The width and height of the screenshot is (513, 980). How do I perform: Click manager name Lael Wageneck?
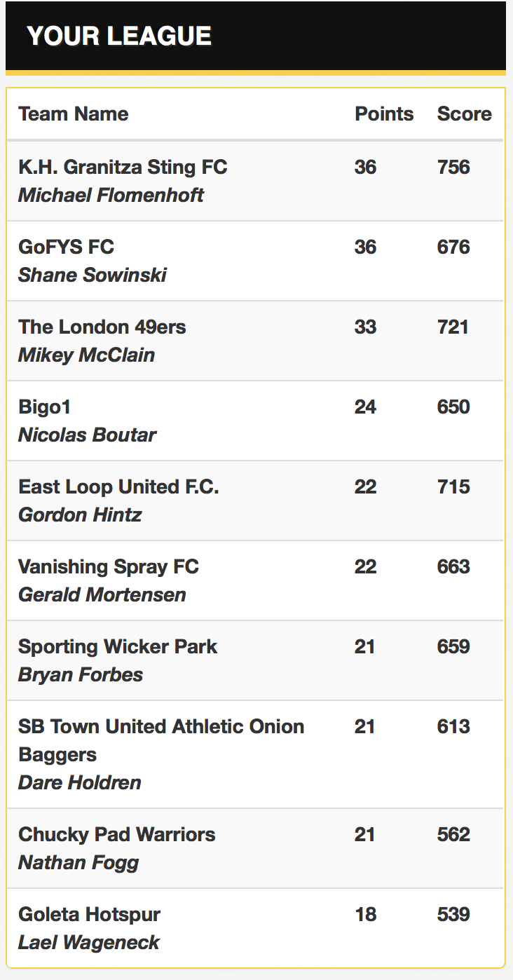[89, 942]
